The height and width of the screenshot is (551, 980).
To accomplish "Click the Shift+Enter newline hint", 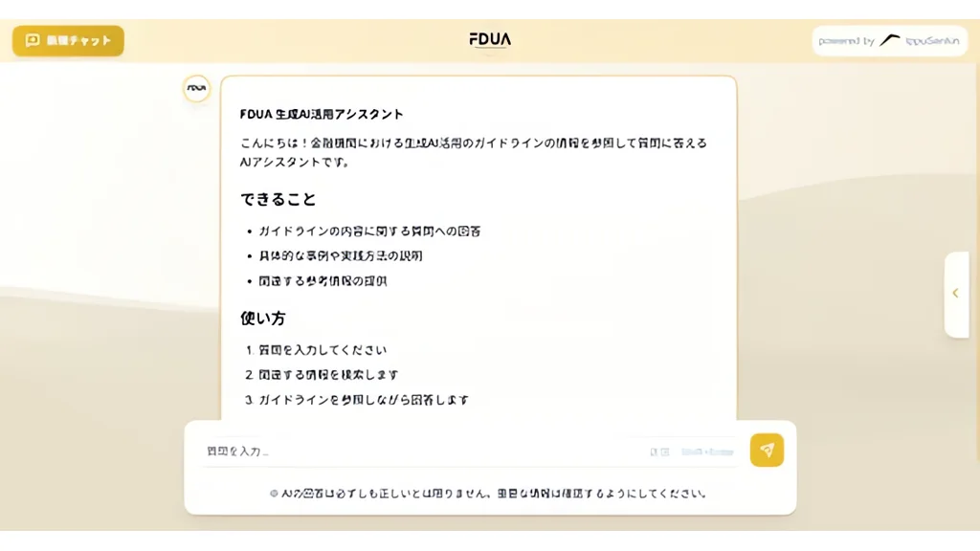I will [x=707, y=452].
